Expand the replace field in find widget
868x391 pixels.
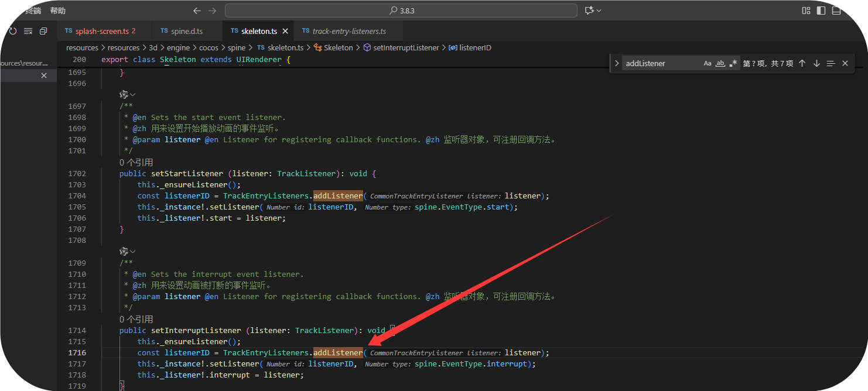tap(617, 63)
